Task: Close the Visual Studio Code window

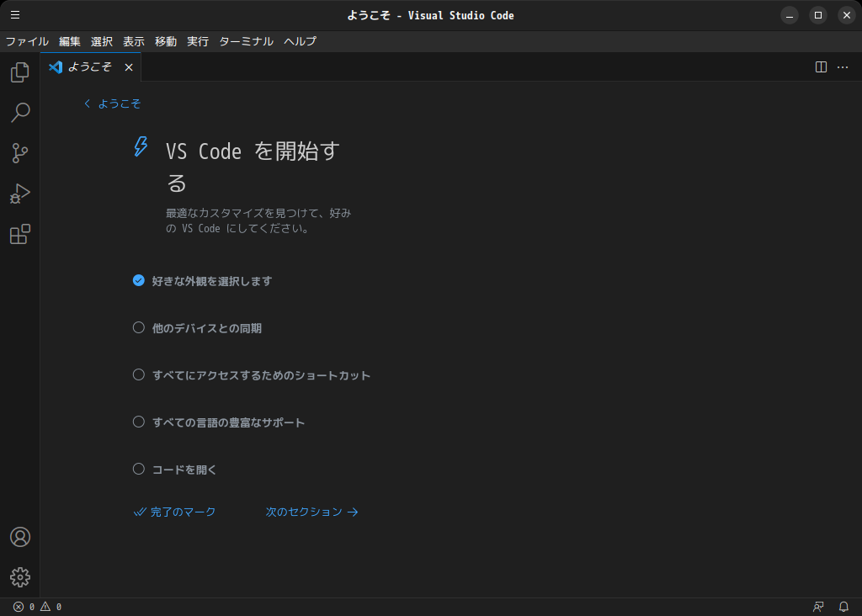Action: (847, 15)
